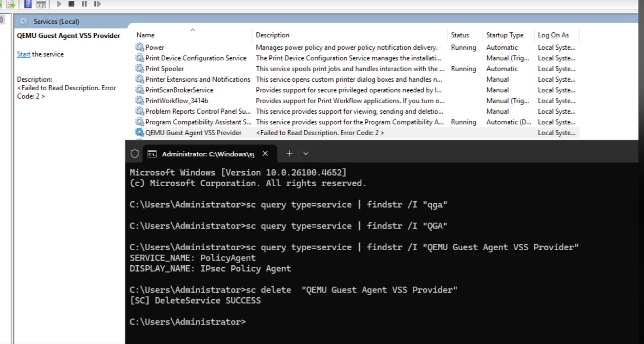The width and height of the screenshot is (644, 344).
Task: Add a new terminal tab with plus button
Action: [289, 154]
